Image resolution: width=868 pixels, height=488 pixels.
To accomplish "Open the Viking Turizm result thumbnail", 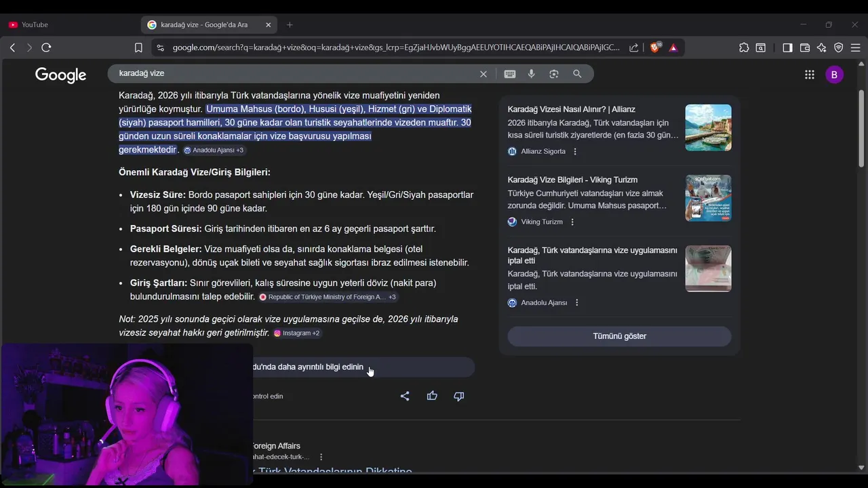I will pos(708,198).
